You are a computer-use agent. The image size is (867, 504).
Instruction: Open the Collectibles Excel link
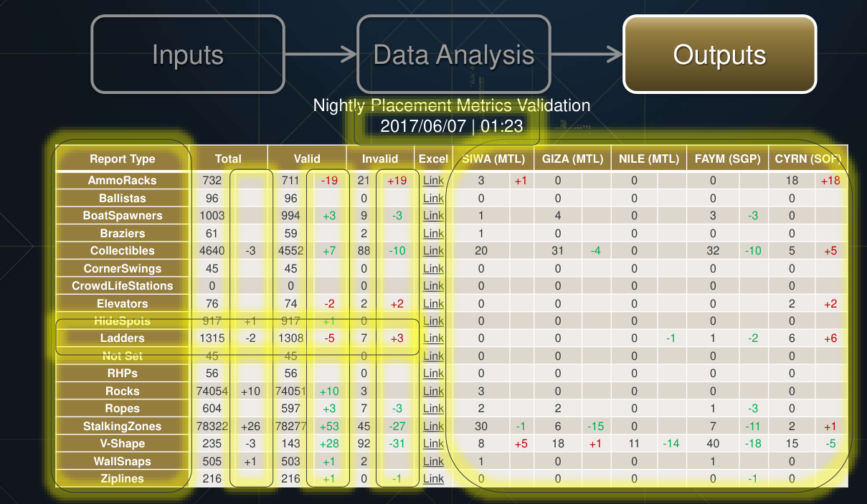(x=433, y=251)
